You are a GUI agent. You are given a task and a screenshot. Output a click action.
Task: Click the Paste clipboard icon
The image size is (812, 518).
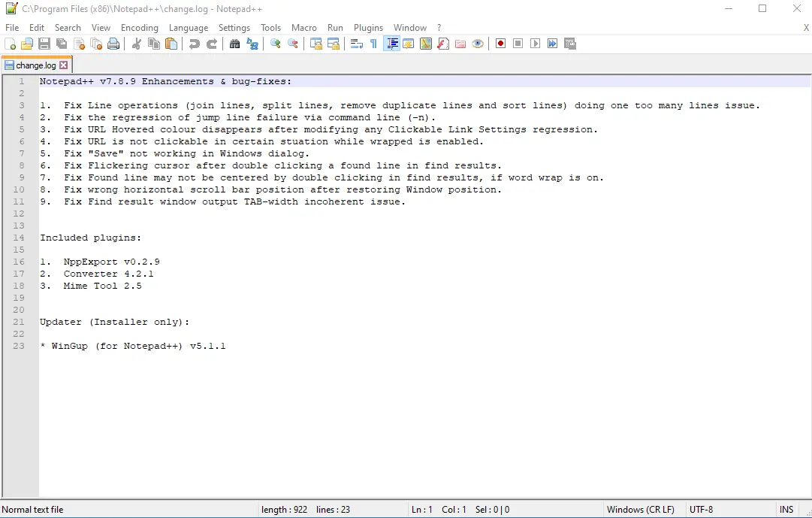[171, 44]
